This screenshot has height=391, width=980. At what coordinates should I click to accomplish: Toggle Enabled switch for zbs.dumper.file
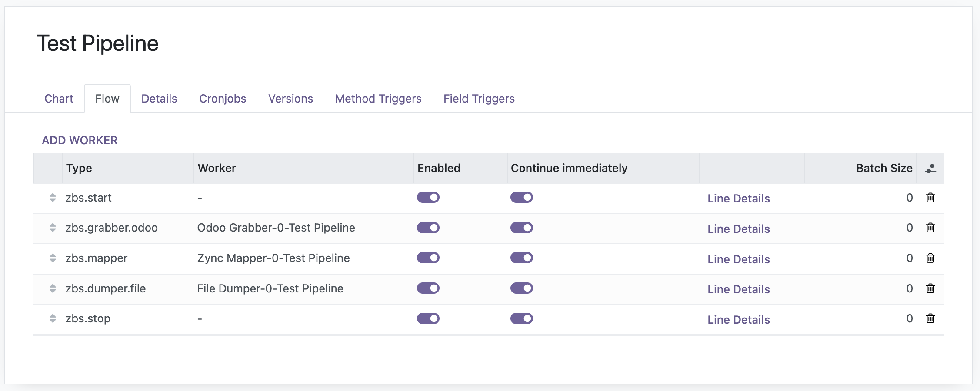[x=428, y=288]
